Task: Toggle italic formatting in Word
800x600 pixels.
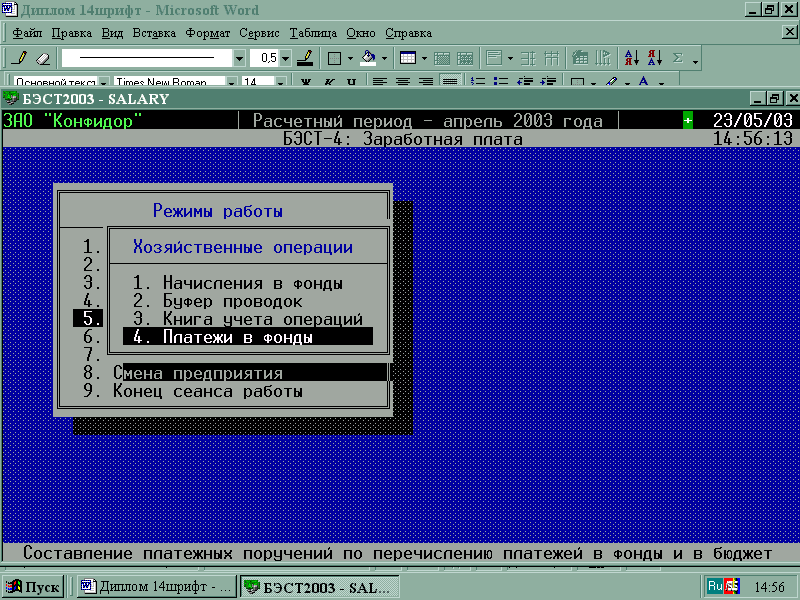Action: pyautogui.click(x=329, y=82)
